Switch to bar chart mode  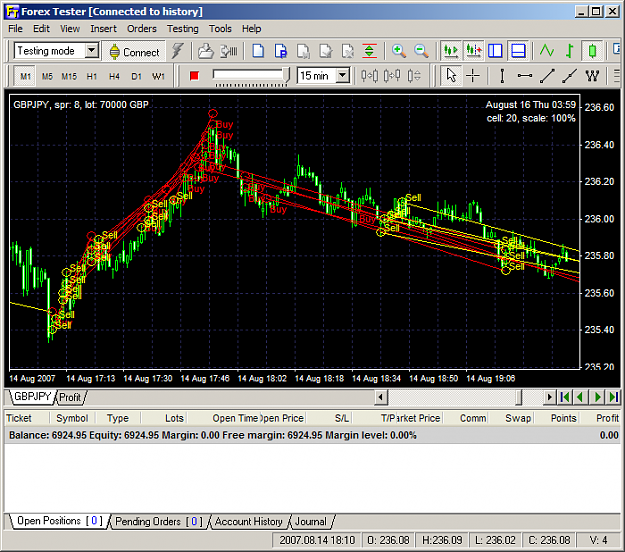tap(570, 51)
